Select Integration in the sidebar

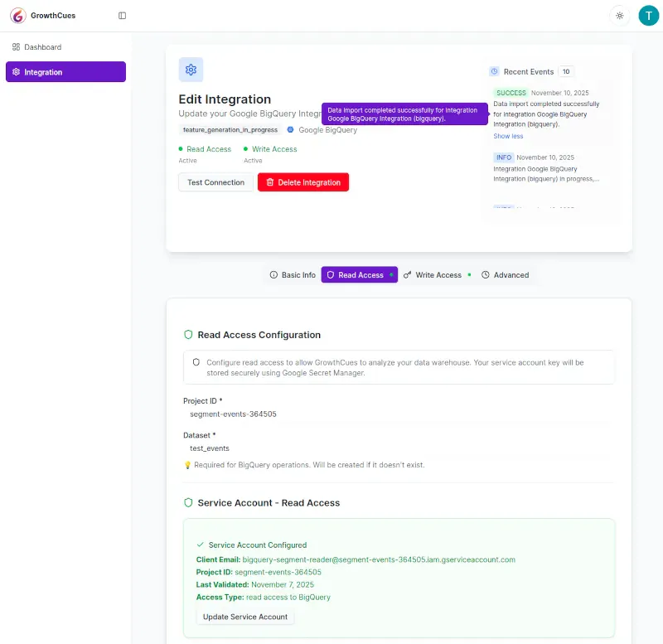click(65, 72)
